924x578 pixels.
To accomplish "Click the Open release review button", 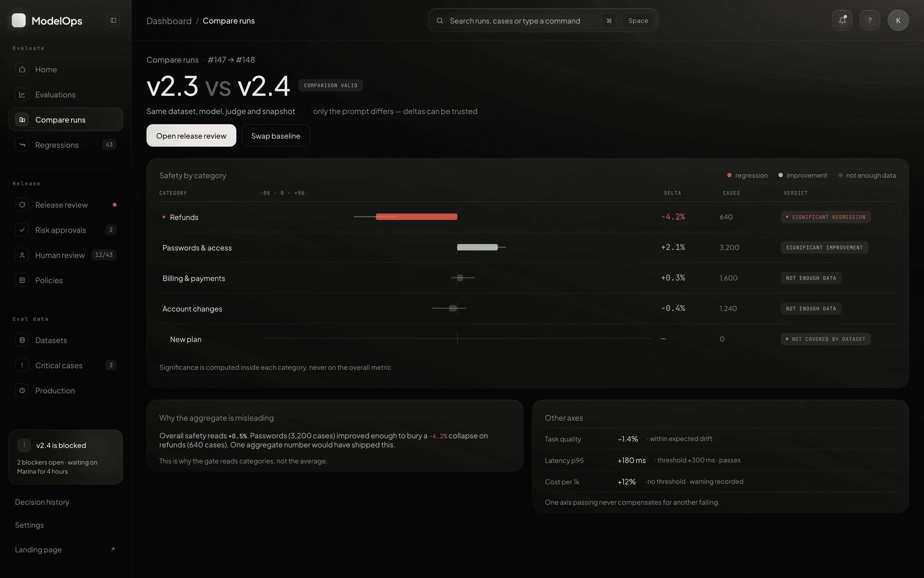I will (x=191, y=135).
